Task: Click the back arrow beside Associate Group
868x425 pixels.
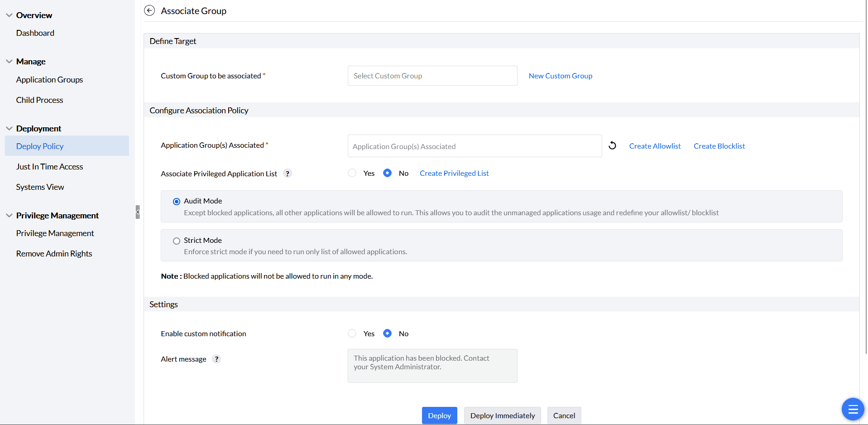Action: (x=149, y=10)
